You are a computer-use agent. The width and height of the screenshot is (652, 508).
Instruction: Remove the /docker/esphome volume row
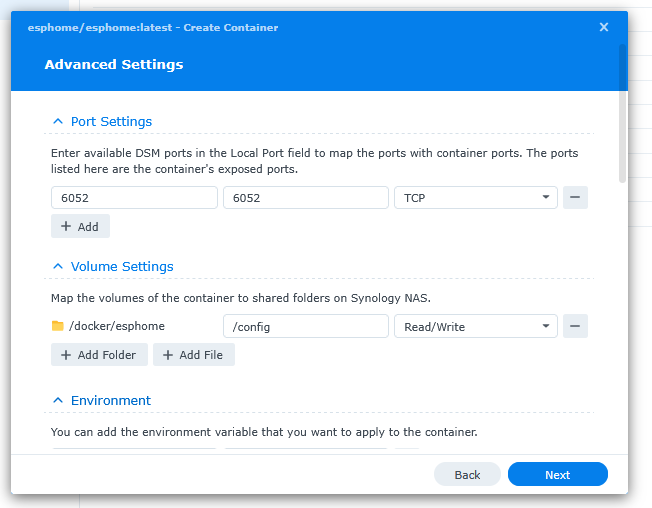(x=575, y=326)
